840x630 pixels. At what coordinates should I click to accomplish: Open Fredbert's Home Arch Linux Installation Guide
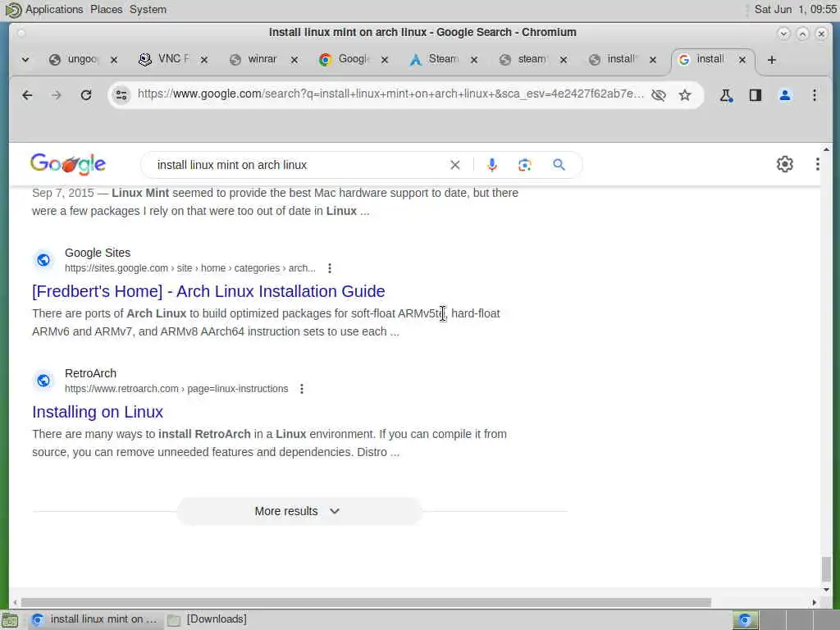(208, 291)
